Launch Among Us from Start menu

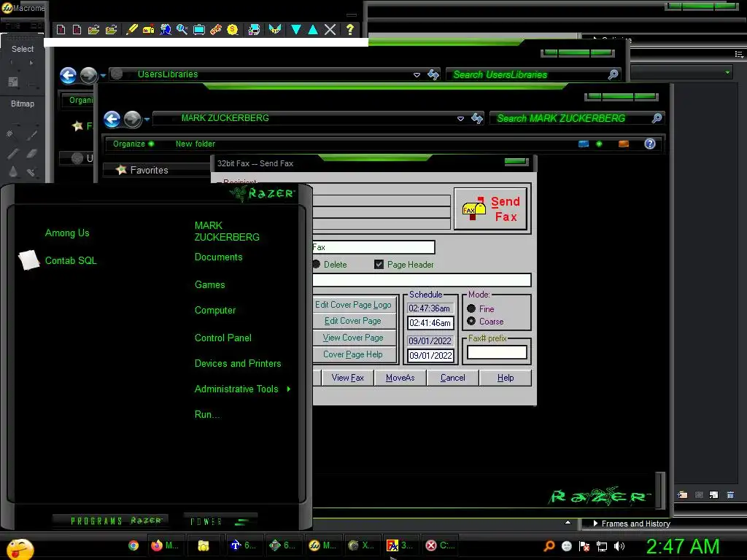(67, 233)
